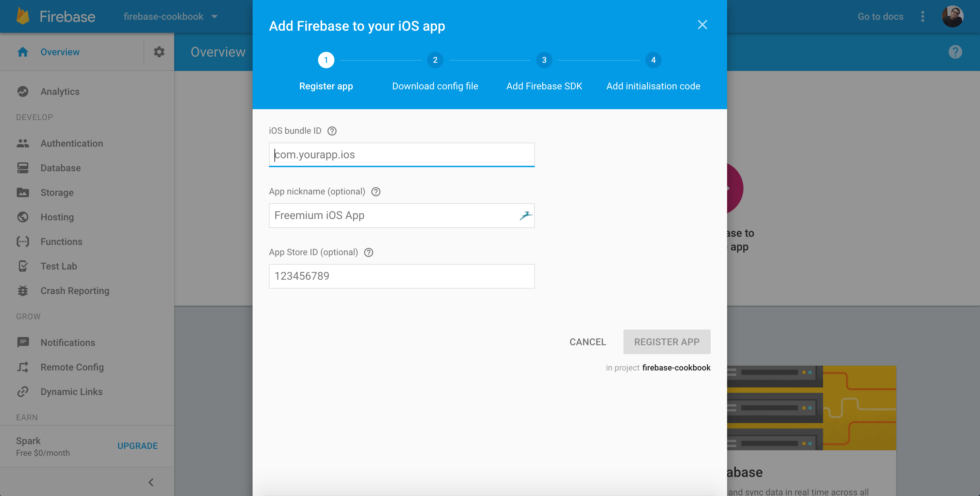The image size is (980, 496).
Task: Click step 2 Download config file
Action: pyautogui.click(x=435, y=60)
